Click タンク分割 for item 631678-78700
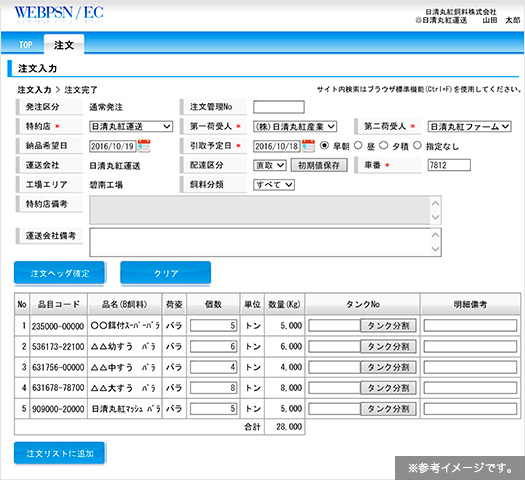Screen dimensions: 525x480 coord(388,388)
